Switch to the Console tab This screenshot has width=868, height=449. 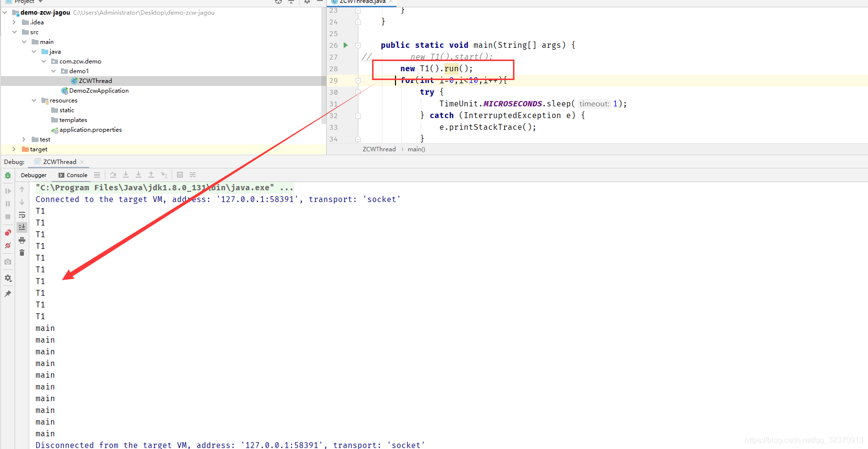pos(73,175)
